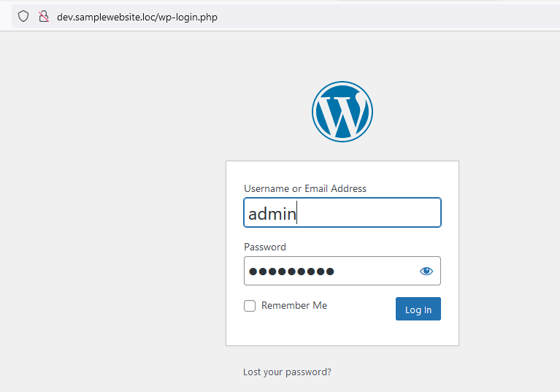This screenshot has height=392, width=560.
Task: Open the Lost your password link
Action: click(x=287, y=372)
